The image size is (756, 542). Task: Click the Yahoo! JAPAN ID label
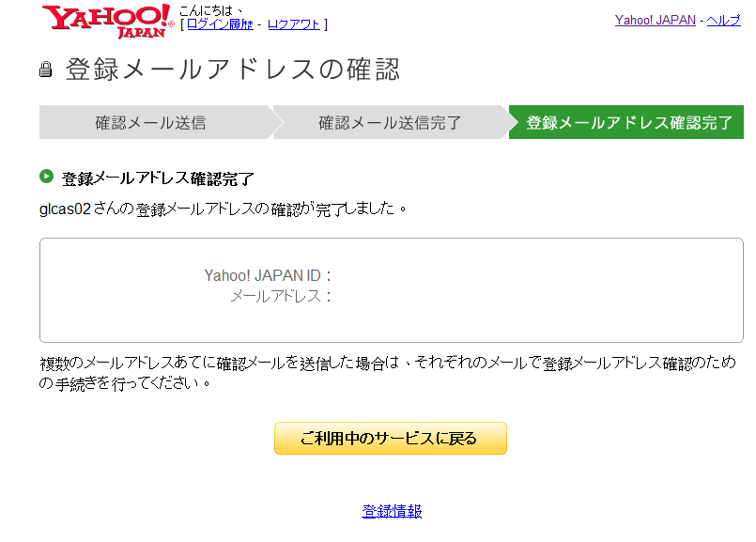point(269,275)
